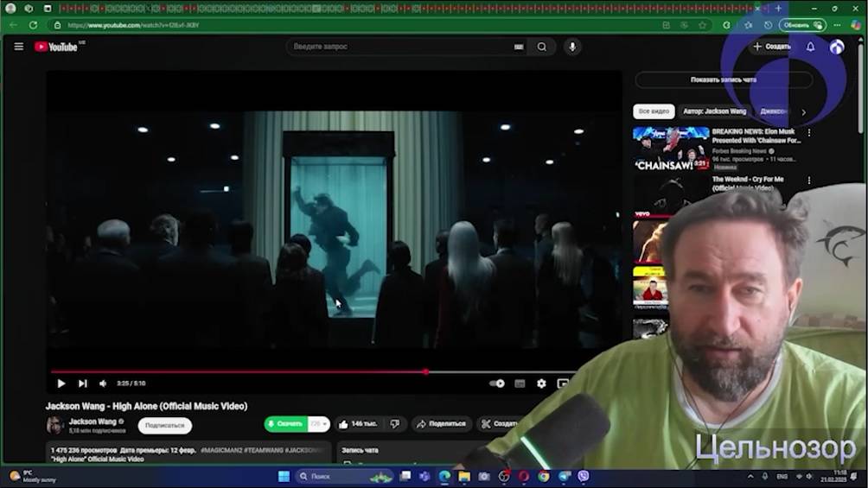Open Jackson Wang channel avatar
This screenshot has height=488, width=868.
pyautogui.click(x=54, y=425)
